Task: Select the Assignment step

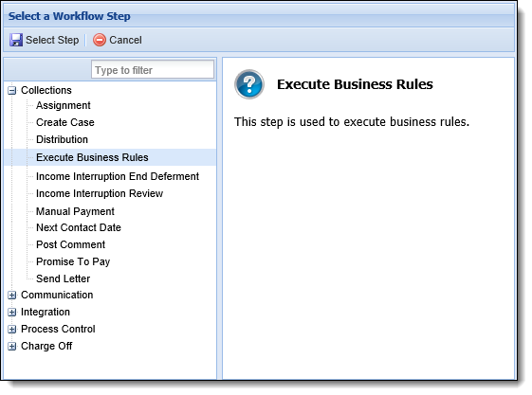Action: (x=64, y=105)
